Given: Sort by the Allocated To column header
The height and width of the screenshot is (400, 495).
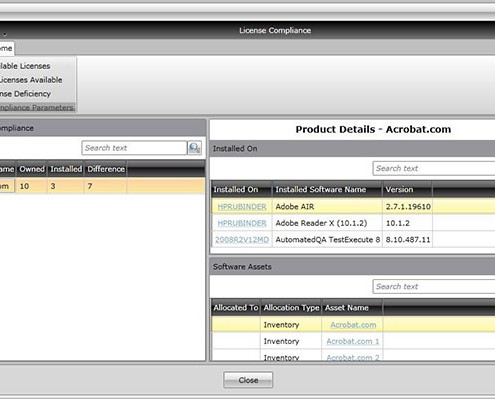Looking at the screenshot, I should click(236, 308).
